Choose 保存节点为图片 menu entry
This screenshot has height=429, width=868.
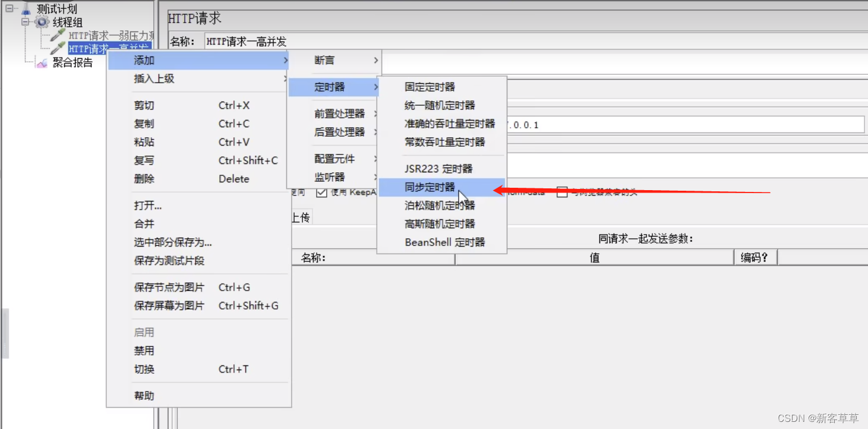coord(198,288)
